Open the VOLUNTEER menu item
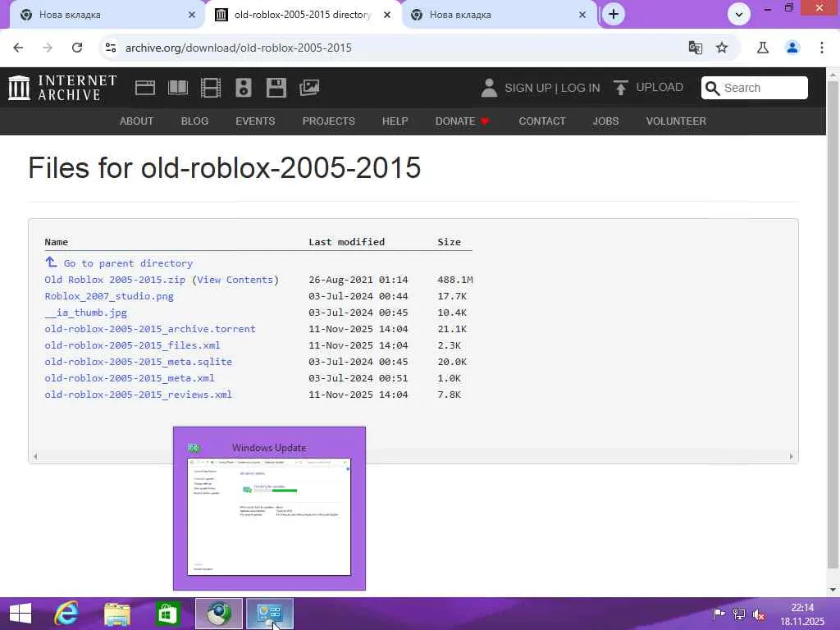This screenshot has height=630, width=840. click(x=676, y=121)
